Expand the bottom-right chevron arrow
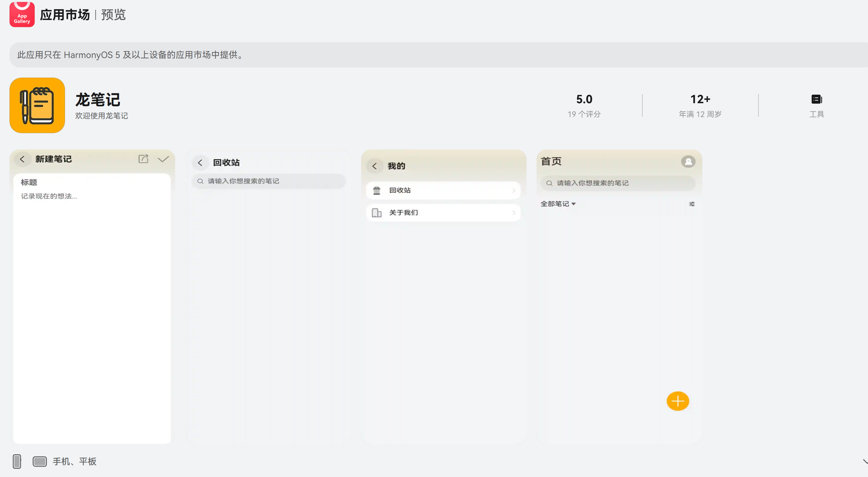Image resolution: width=868 pixels, height=477 pixels. [x=865, y=461]
